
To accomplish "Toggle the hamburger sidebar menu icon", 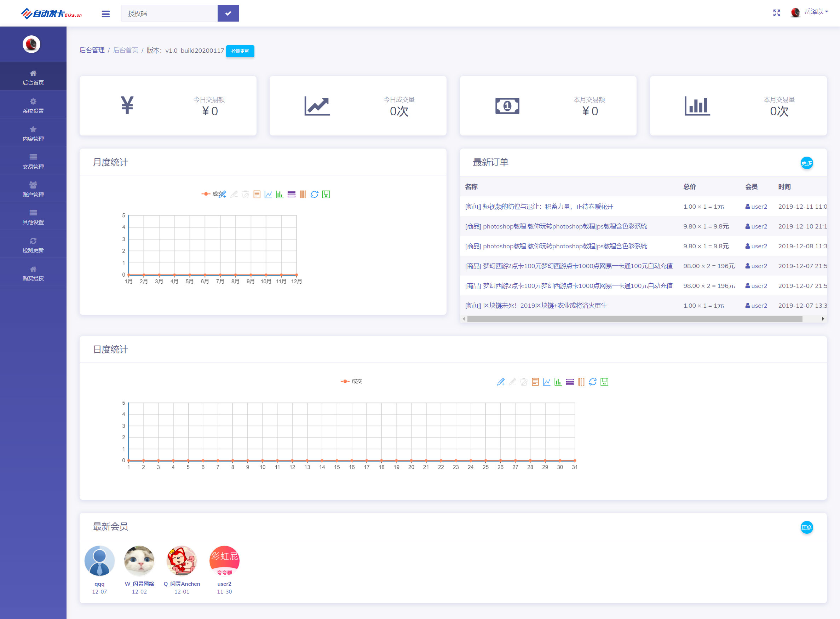I will point(106,14).
